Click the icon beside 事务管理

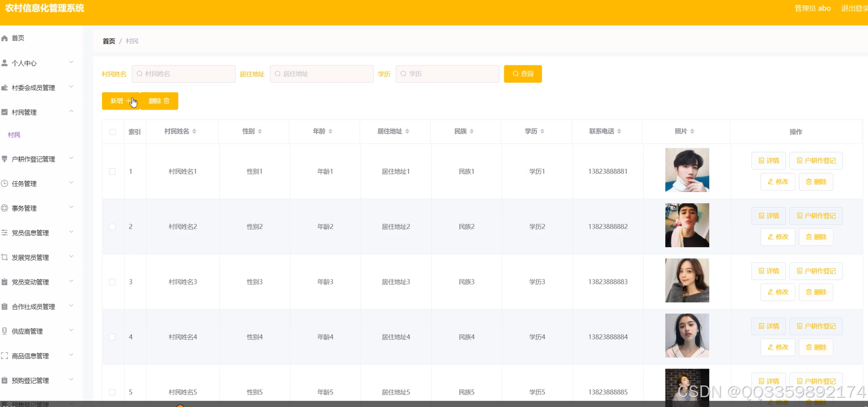[5, 208]
